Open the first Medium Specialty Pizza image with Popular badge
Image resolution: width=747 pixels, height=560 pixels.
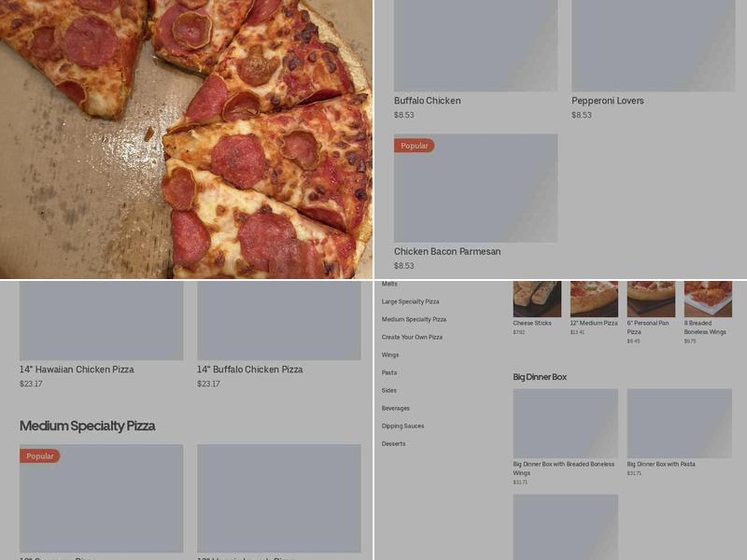pos(101,498)
